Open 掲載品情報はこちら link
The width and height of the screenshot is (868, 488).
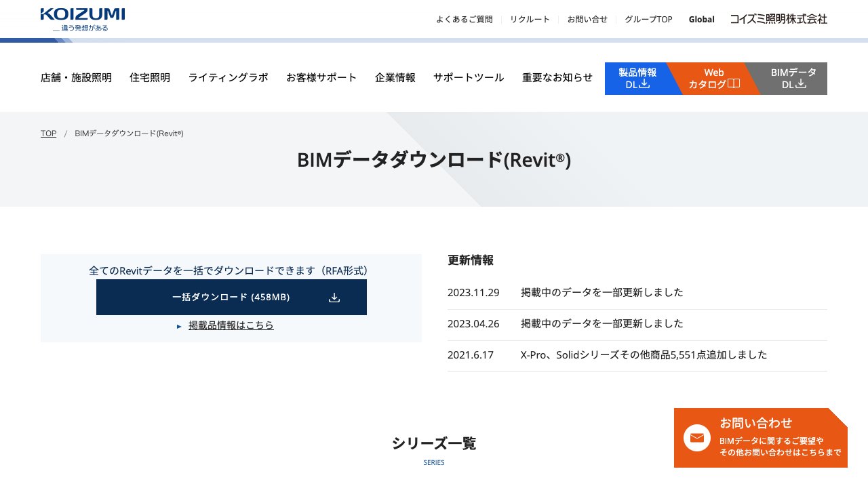click(231, 325)
